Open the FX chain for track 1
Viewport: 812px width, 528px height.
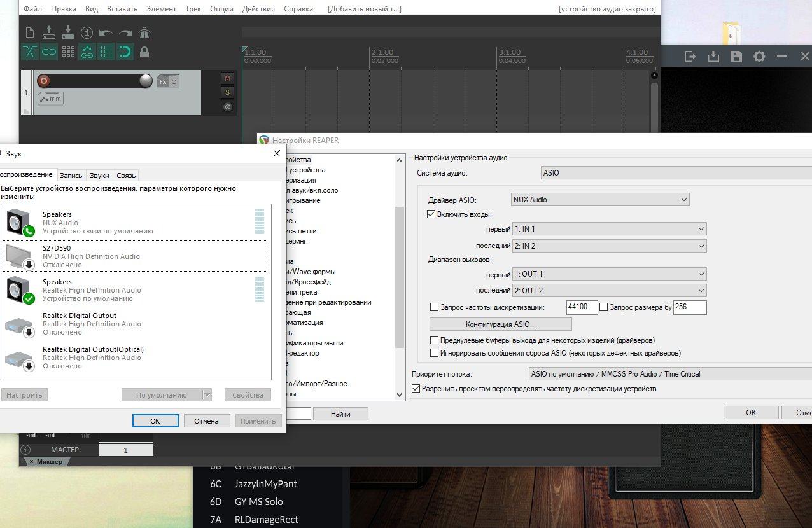click(163, 81)
